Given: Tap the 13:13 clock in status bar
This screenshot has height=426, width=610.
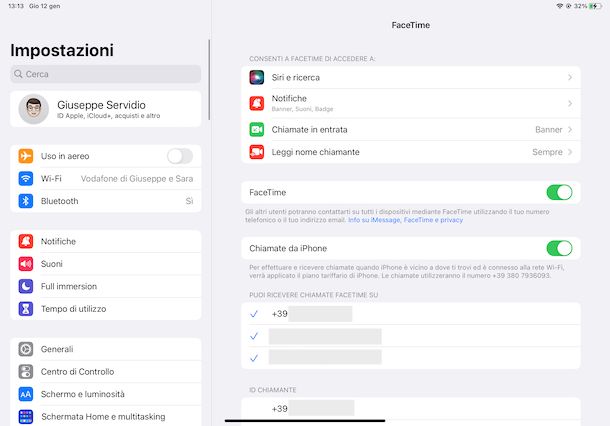Looking at the screenshot, I should coord(16,6).
